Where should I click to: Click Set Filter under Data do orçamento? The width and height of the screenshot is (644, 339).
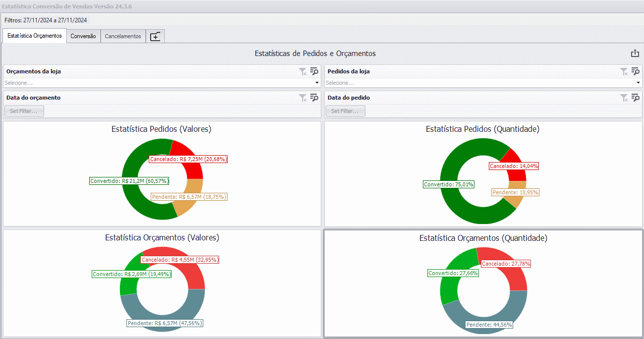pyautogui.click(x=24, y=111)
